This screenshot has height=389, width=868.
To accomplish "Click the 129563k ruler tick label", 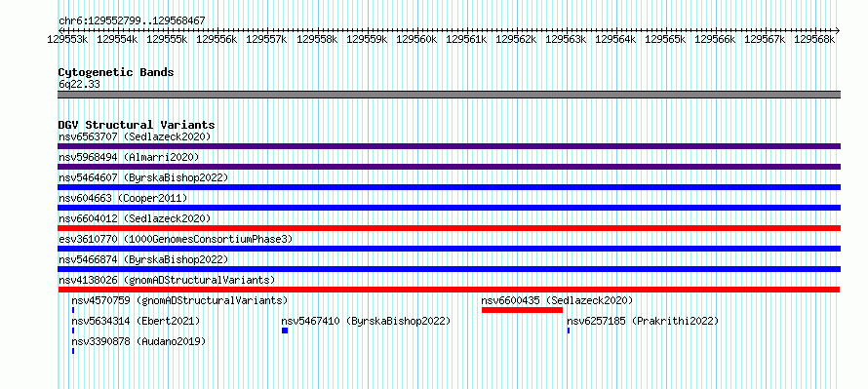I will (x=567, y=39).
